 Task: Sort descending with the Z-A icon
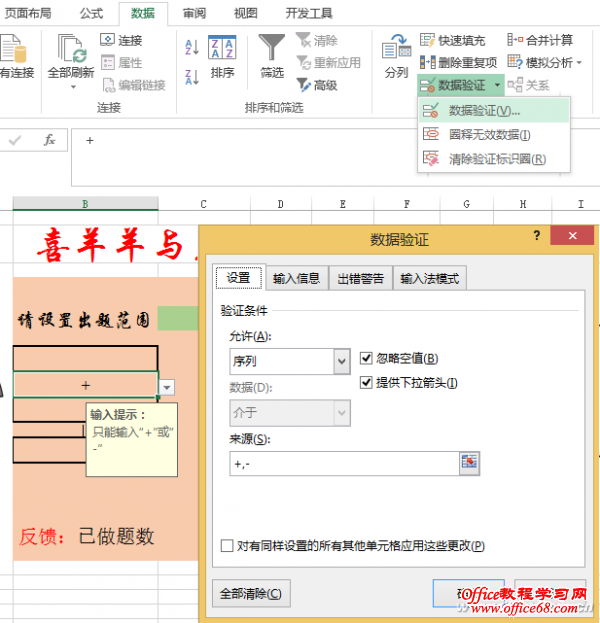point(192,77)
